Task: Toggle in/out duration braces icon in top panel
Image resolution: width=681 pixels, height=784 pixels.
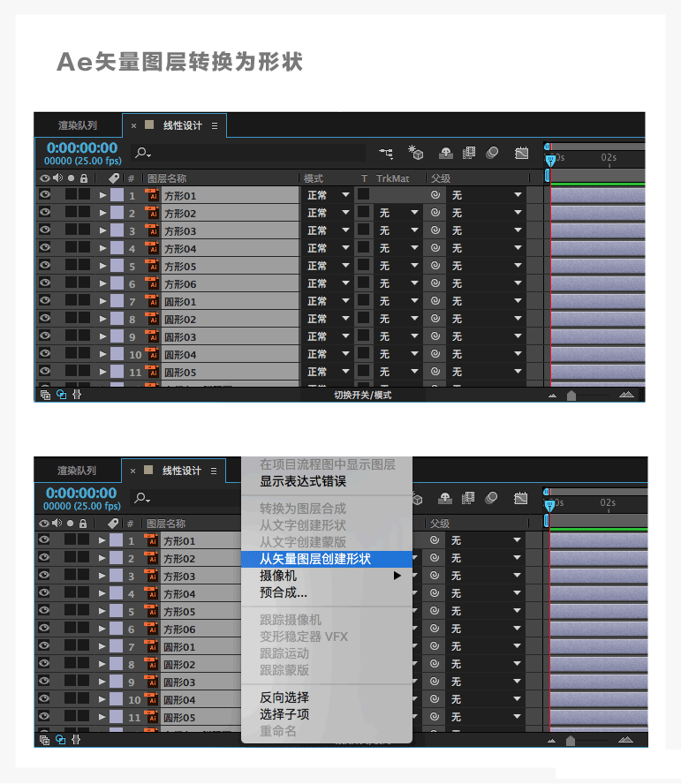Action: [77, 395]
